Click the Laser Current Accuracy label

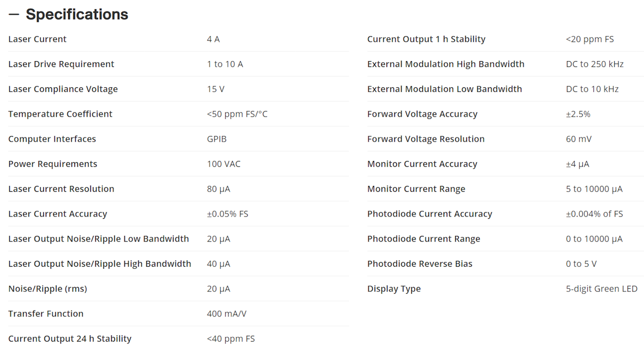(58, 214)
